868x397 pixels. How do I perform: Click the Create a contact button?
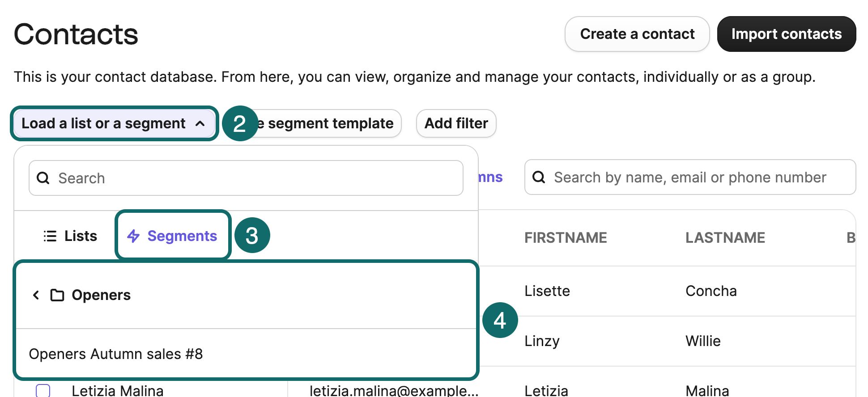point(637,34)
